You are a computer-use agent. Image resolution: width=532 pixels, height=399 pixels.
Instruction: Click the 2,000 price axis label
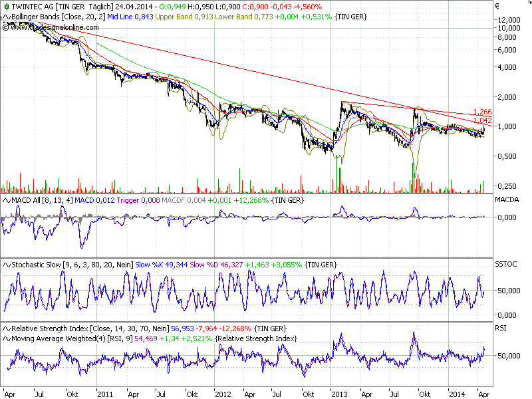507,97
